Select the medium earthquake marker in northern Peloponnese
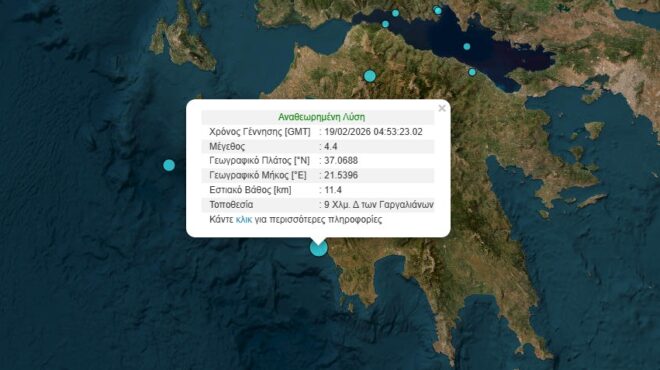 click(x=370, y=76)
